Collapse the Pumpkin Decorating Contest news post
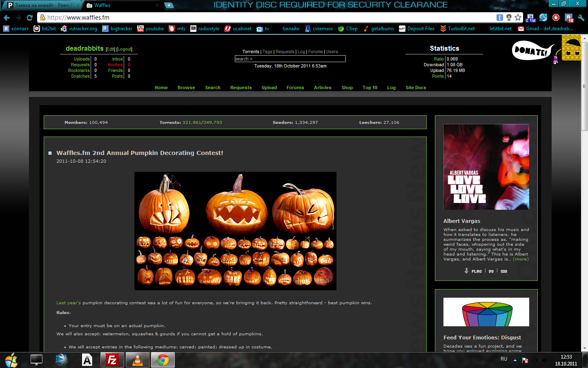This screenshot has height=368, width=588. (50, 153)
